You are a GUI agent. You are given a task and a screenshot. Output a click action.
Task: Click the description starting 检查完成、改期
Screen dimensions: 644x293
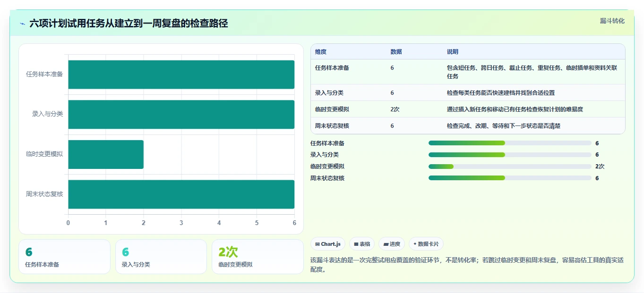tap(504, 126)
